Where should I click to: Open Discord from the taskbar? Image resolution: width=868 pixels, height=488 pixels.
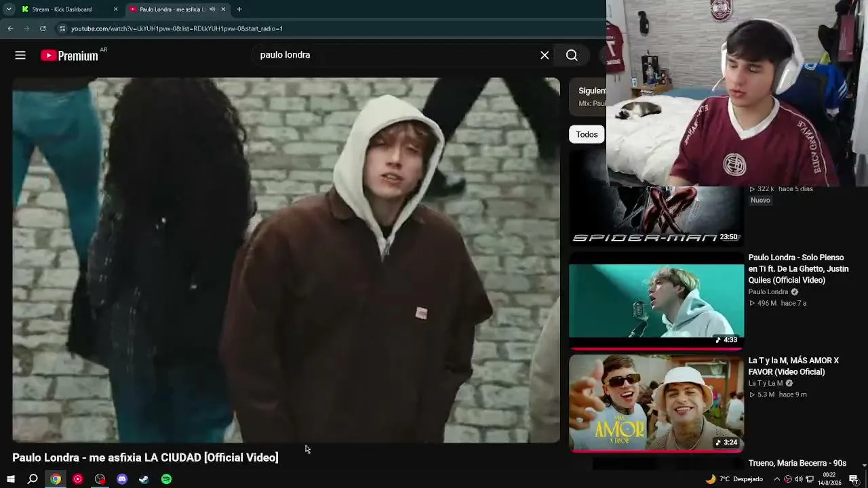tap(122, 479)
